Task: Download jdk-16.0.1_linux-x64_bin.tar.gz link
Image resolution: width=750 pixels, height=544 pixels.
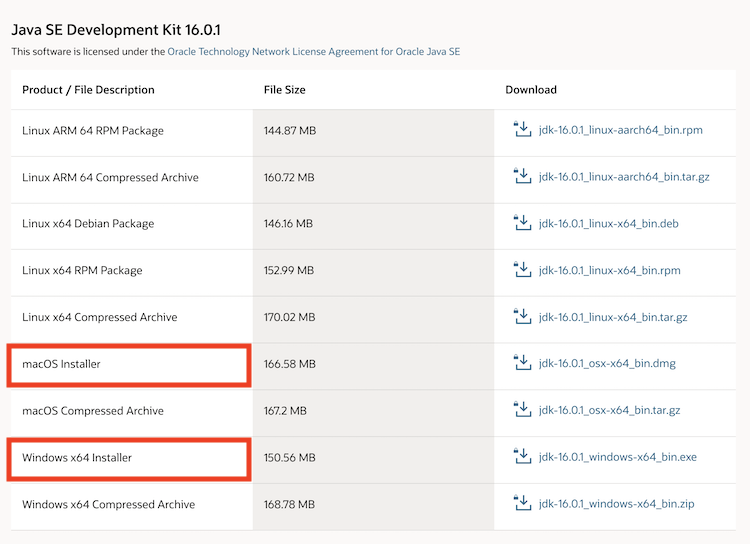Action: (x=613, y=317)
